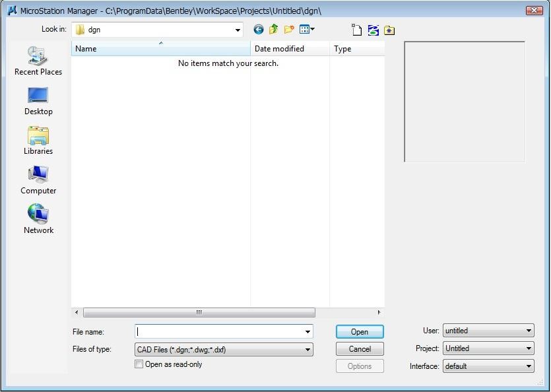Open Recent Places in sidebar

[38, 61]
